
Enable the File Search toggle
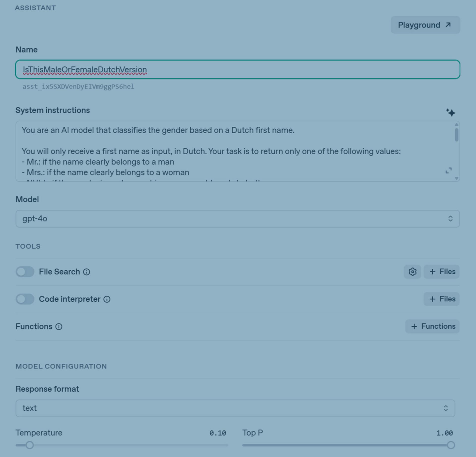25,272
